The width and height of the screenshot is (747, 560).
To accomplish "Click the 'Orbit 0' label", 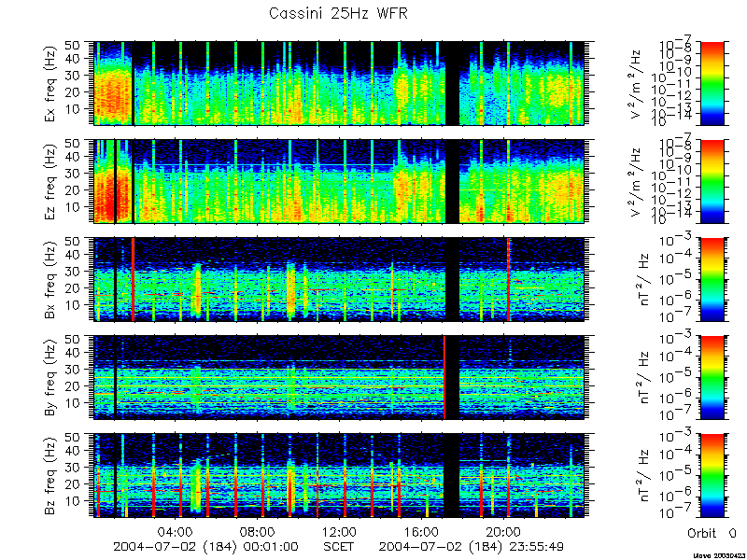I will coord(712,533).
